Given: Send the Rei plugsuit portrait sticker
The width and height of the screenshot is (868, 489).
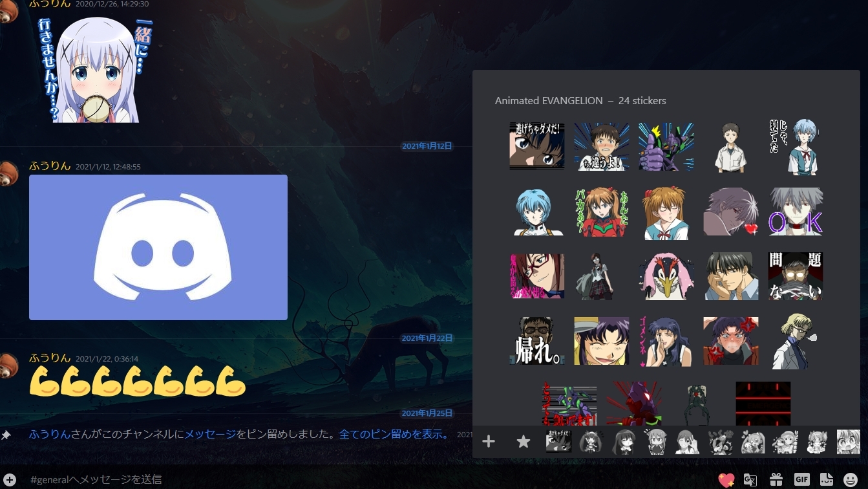Looking at the screenshot, I should click(537, 212).
